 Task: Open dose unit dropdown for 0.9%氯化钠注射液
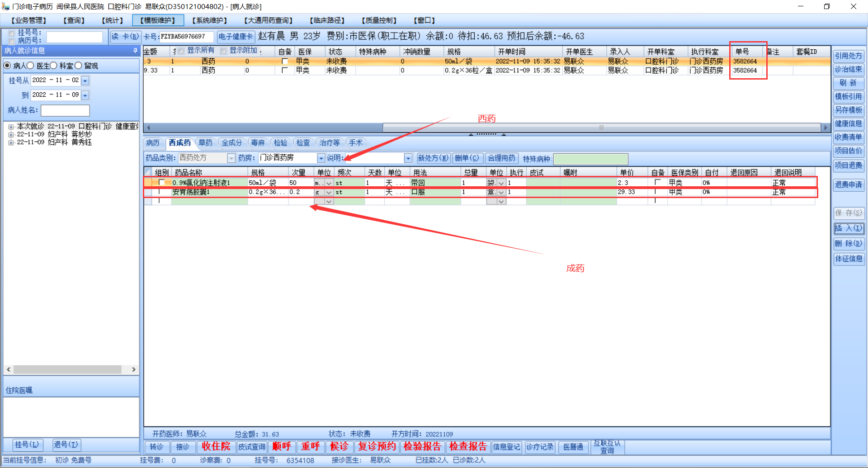tap(329, 183)
